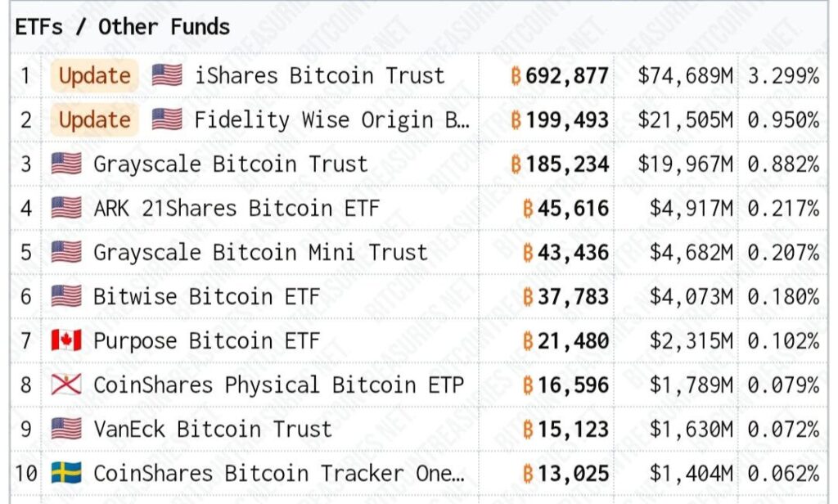Click the Canadian flag beside Purpose Bitcoin ETF
Screen dimensions: 838x504
[66, 340]
